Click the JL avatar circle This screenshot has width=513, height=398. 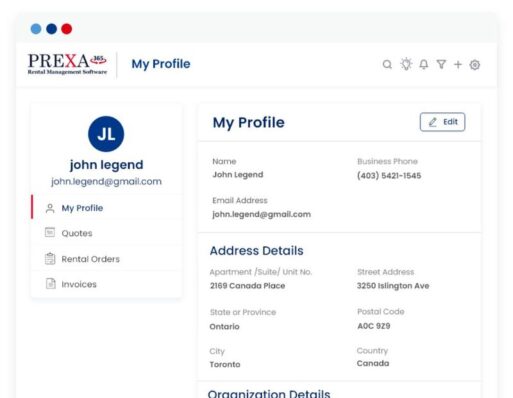point(106,134)
